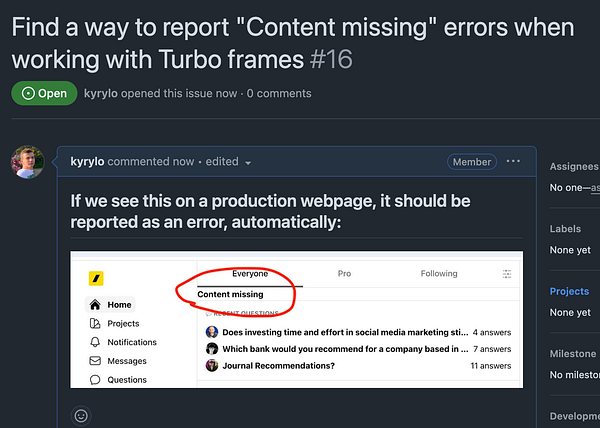Open the embedded screenshot image
Viewport: 600px width, 428px height.
[x=296, y=321]
